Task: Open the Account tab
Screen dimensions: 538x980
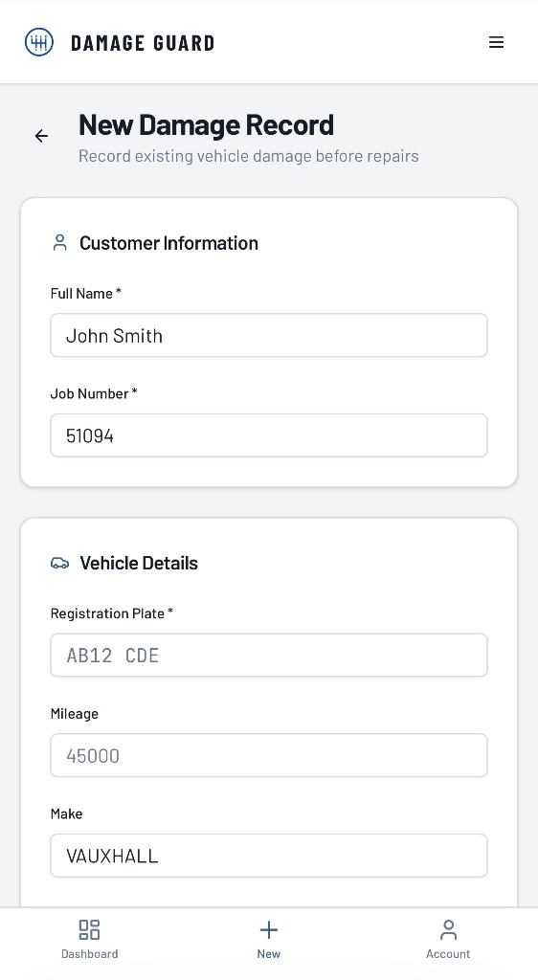Action: click(448, 940)
